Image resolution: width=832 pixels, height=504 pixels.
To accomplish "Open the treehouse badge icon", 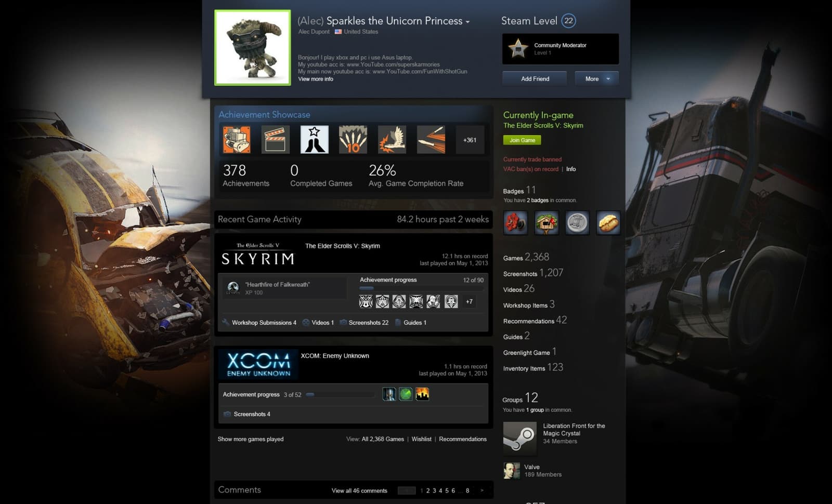I will point(547,223).
